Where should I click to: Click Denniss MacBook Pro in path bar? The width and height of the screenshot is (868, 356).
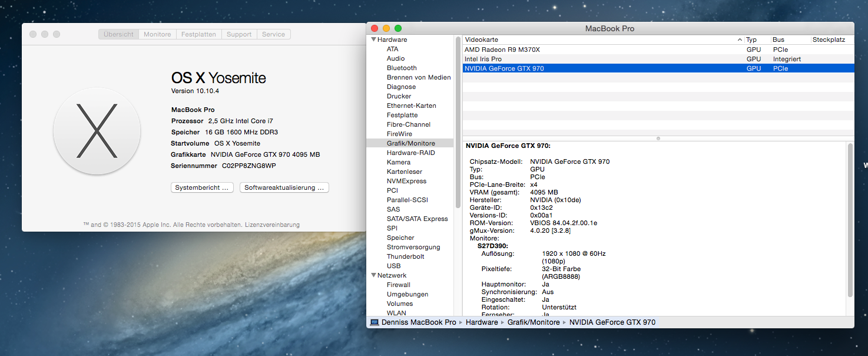point(419,322)
